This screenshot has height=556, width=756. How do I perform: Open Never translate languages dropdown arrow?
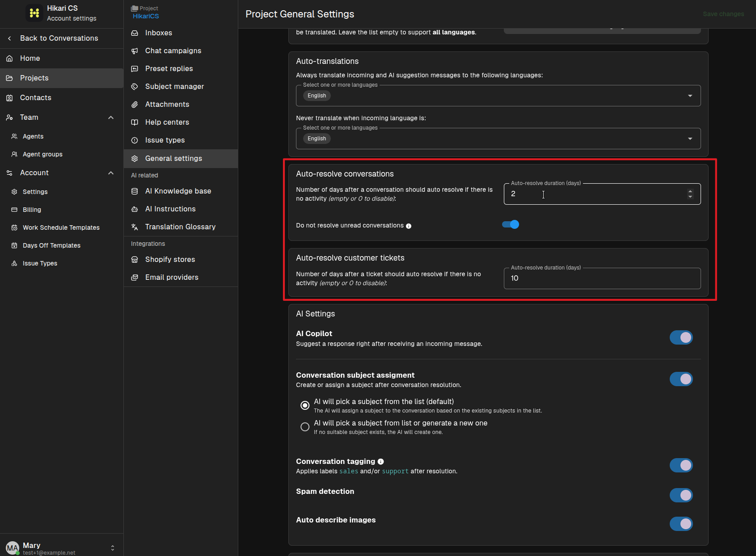tap(690, 139)
